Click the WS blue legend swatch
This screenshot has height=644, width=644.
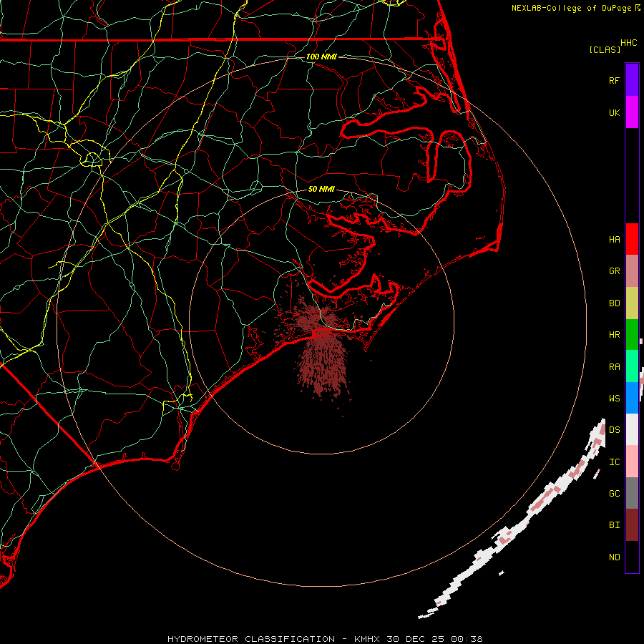(632, 398)
